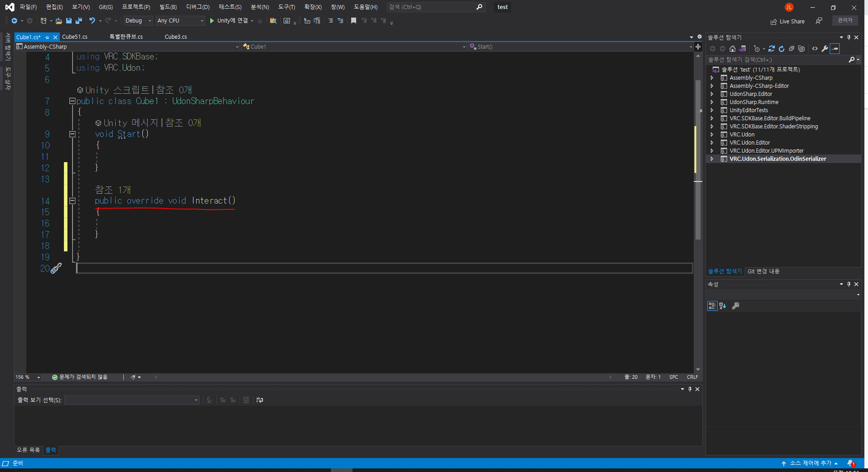Toggle auto-hide pin of Solution Explorer panel

(849, 37)
